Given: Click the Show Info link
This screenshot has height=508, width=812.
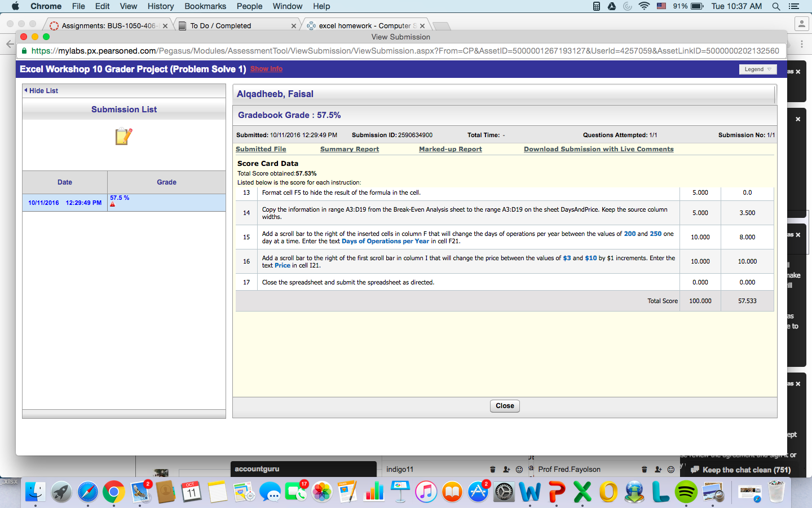Looking at the screenshot, I should [x=266, y=69].
